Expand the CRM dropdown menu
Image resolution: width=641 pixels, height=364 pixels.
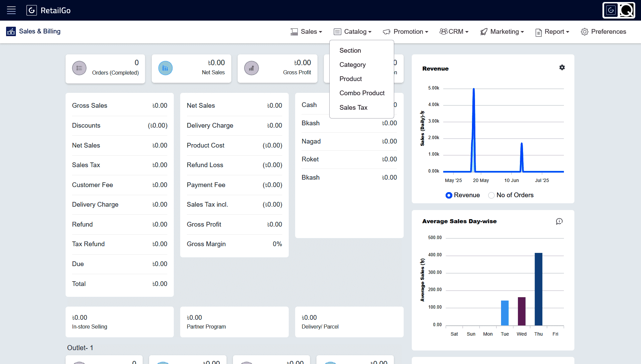point(454,32)
